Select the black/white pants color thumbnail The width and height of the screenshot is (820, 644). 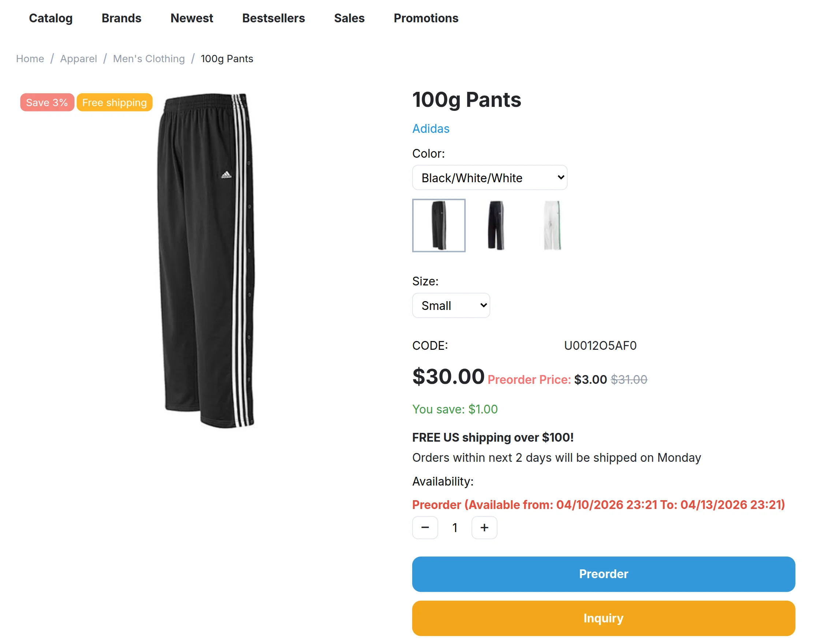click(x=438, y=225)
